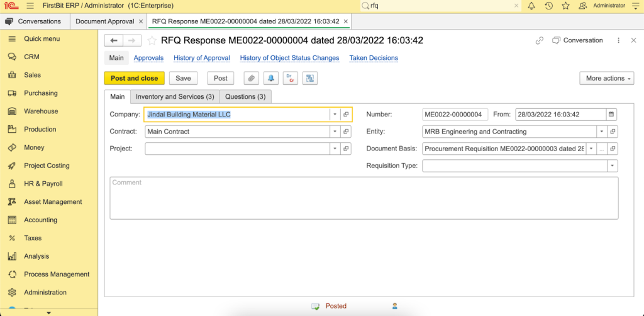Open the Questions (3) tab
644x316 pixels.
click(245, 96)
